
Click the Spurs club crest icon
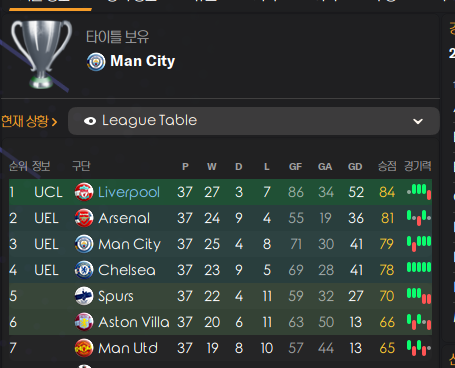(x=84, y=296)
